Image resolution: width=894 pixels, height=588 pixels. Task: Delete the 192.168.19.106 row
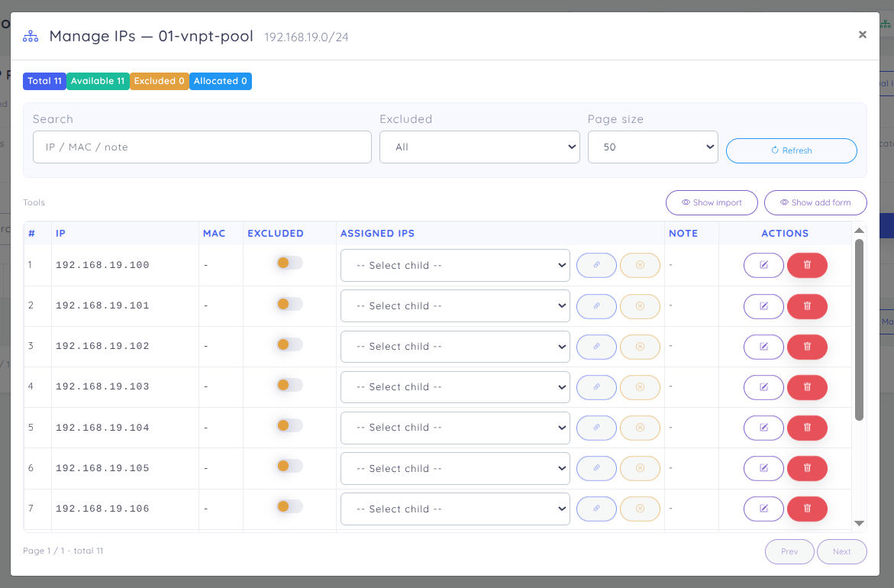807,509
